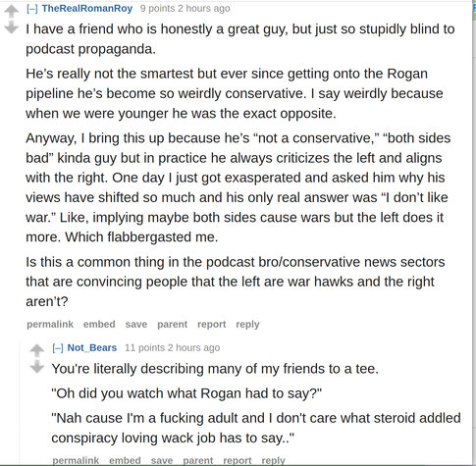Screen dimensions: 476x466
Task: Open TheRealRomanRoy's user profile
Action: click(x=87, y=9)
